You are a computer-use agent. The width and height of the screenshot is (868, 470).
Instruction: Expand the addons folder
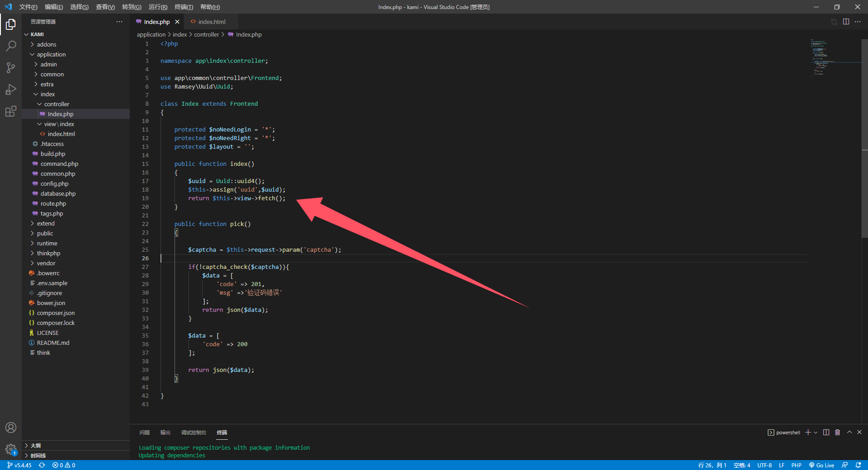pyautogui.click(x=47, y=44)
